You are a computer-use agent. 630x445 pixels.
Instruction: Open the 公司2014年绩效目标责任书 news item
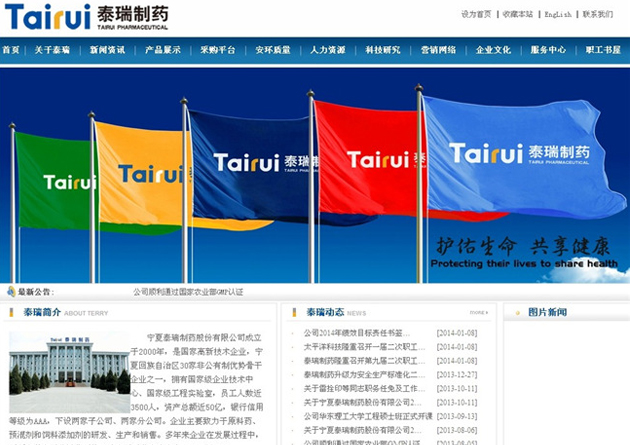pos(357,333)
